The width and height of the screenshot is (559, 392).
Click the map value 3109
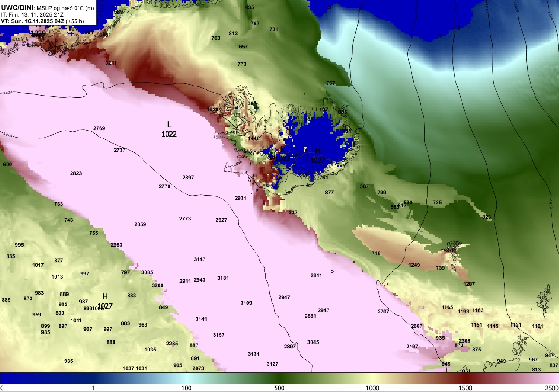[246, 303]
